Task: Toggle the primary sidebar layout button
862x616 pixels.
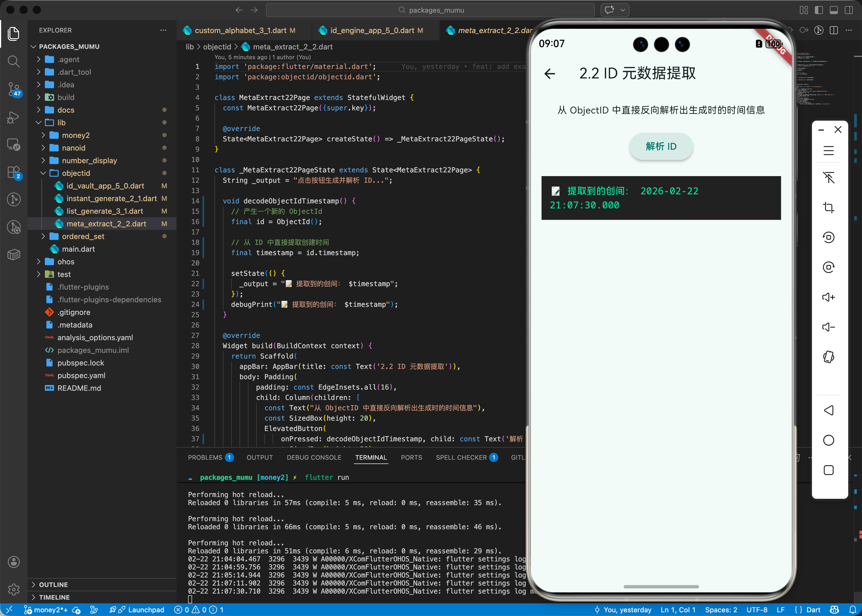Action: [x=819, y=10]
